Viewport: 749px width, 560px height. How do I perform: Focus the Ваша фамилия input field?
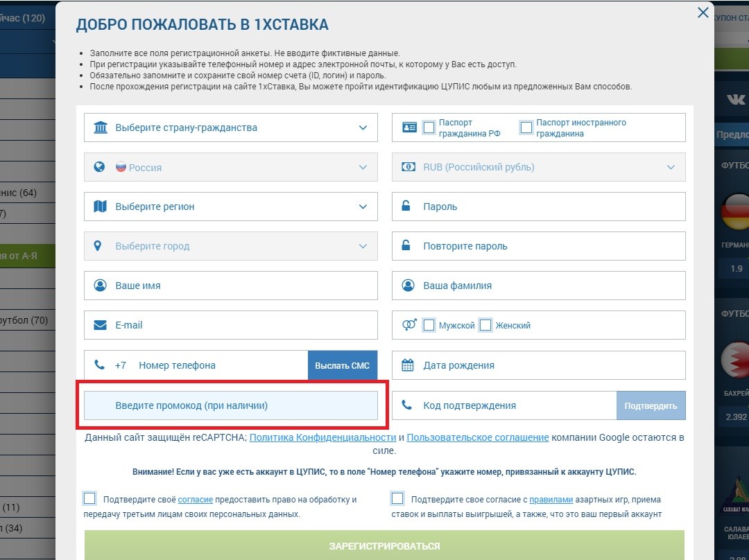pos(539,286)
